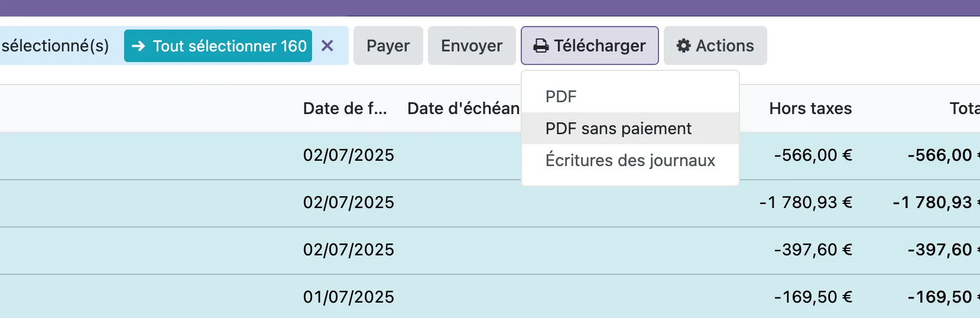Select all 160 records

(x=218, y=46)
